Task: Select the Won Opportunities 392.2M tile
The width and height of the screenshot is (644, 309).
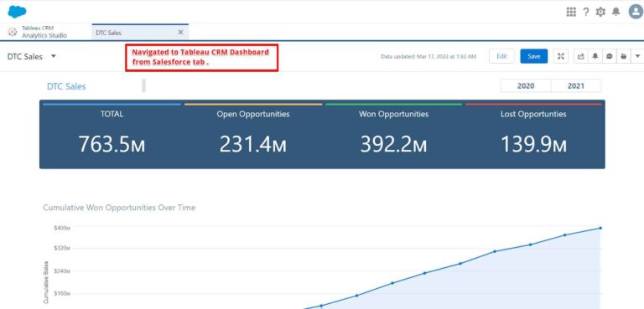Action: pos(393,134)
